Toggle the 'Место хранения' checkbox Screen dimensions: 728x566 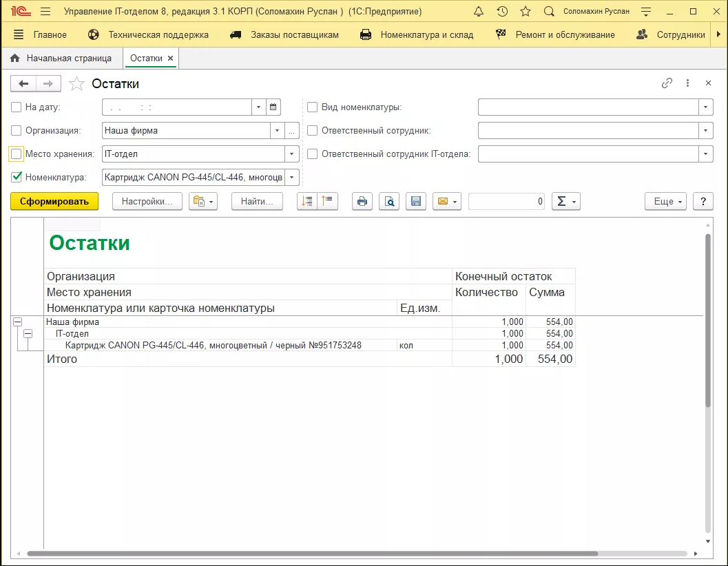click(x=17, y=154)
